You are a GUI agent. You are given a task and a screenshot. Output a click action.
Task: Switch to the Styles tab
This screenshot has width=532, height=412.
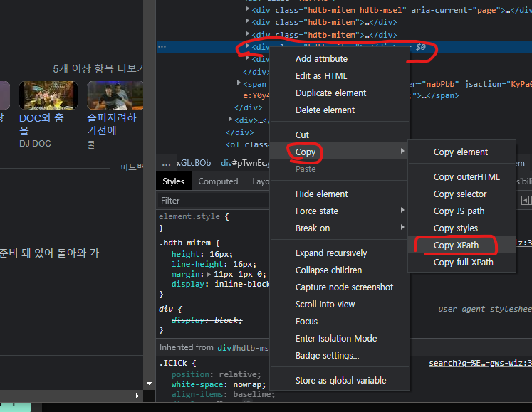173,181
